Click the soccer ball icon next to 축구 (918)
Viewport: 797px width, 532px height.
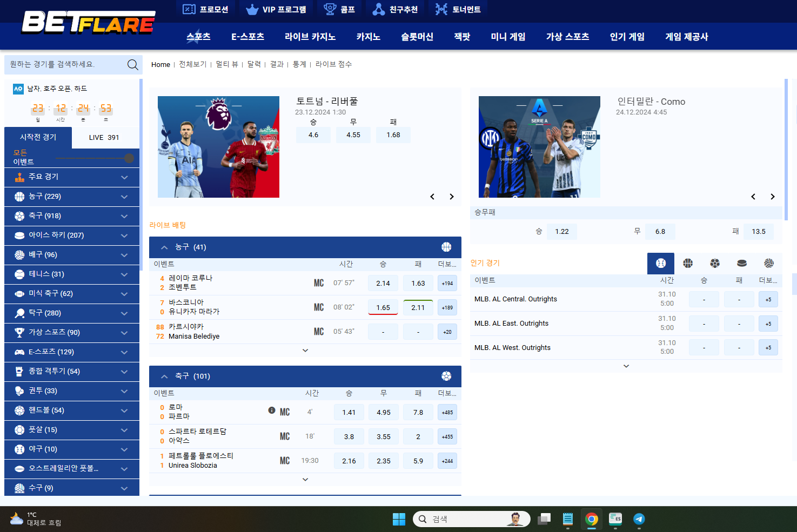[x=19, y=216]
